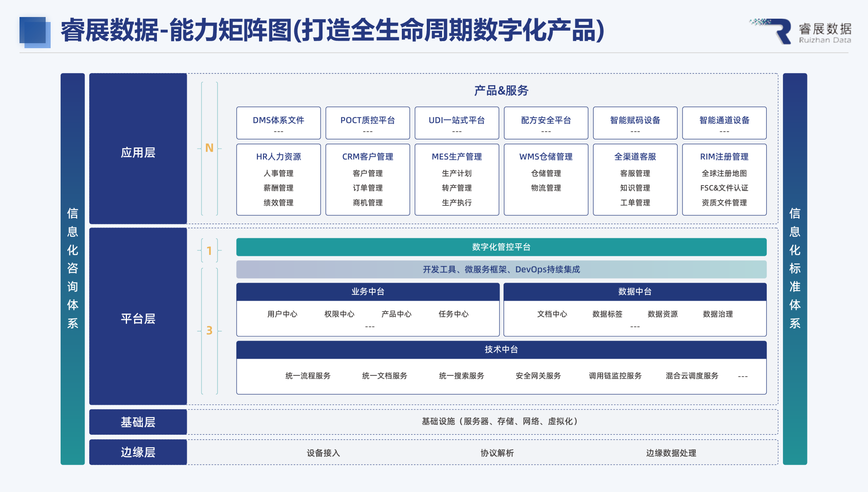The height and width of the screenshot is (492, 868).
Task: Select 商机管理 item
Action: pos(368,203)
